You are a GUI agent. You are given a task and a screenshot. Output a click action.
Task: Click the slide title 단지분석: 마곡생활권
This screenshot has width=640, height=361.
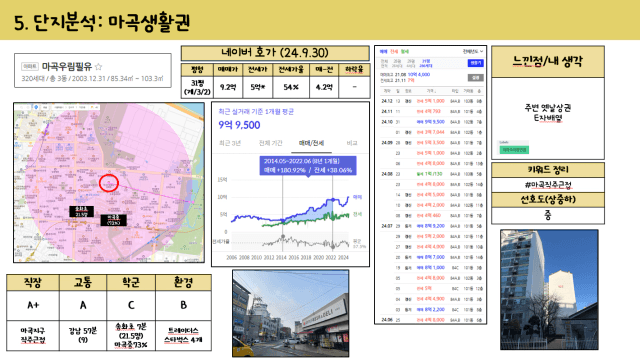coord(102,22)
